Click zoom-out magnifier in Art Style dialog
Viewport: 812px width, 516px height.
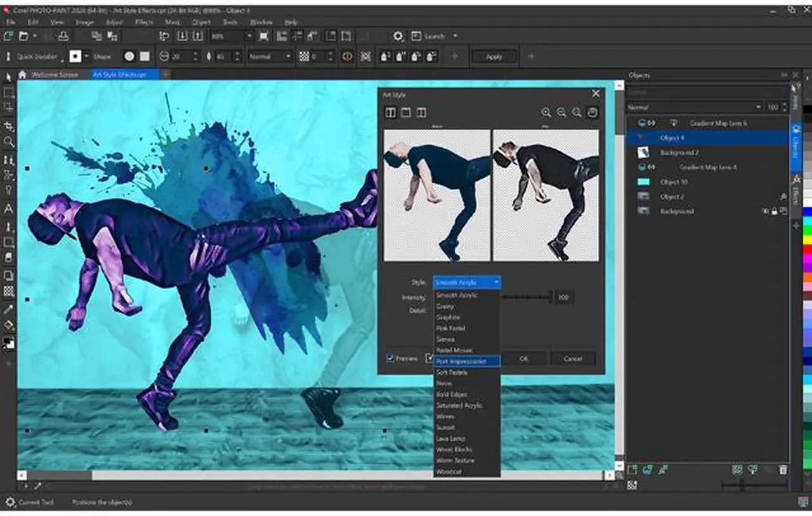click(x=561, y=112)
